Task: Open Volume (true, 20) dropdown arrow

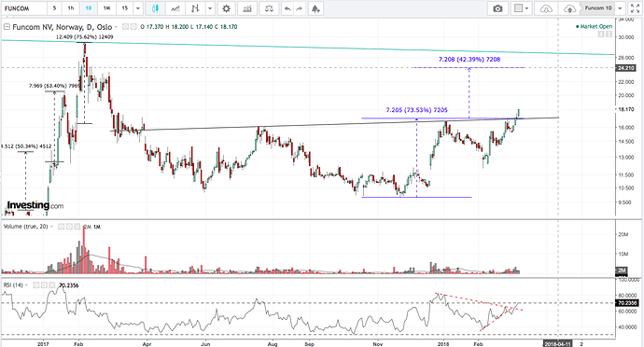Action: (x=51, y=227)
